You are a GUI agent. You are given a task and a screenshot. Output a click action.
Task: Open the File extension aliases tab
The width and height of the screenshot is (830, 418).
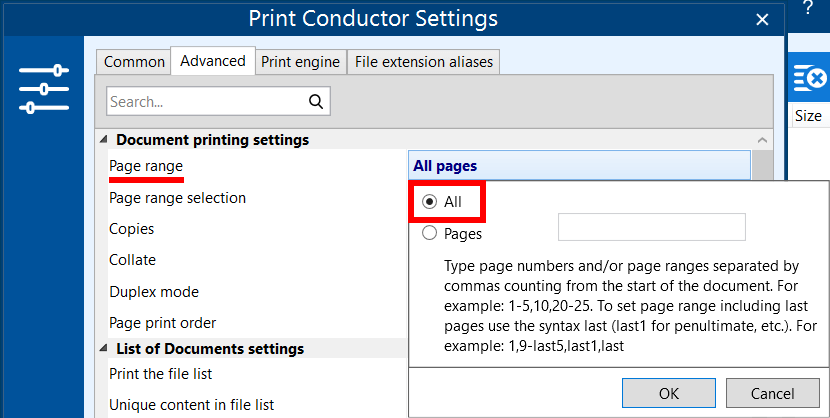click(423, 62)
